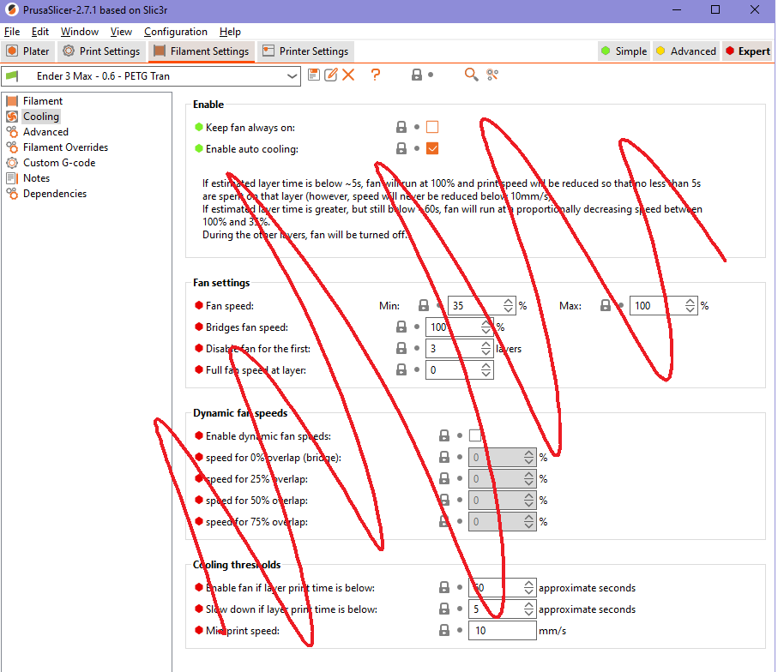Click the delete preset X icon

click(348, 75)
